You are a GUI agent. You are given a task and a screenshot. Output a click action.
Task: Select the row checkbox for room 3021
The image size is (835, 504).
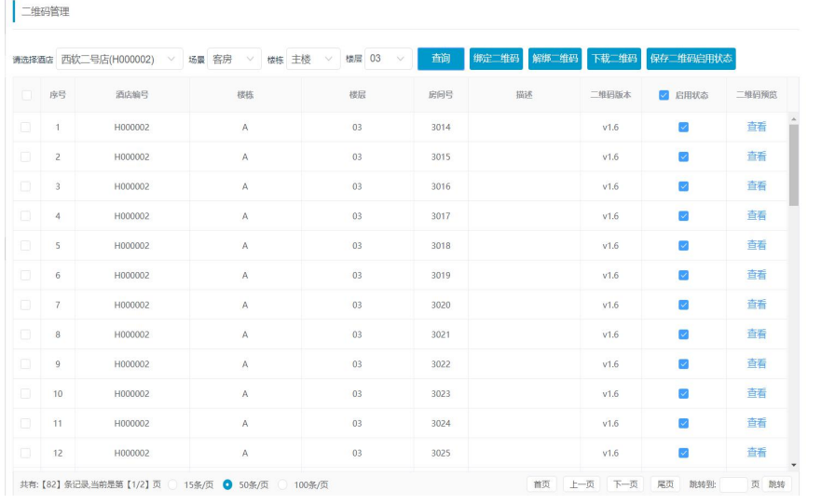pos(25,334)
